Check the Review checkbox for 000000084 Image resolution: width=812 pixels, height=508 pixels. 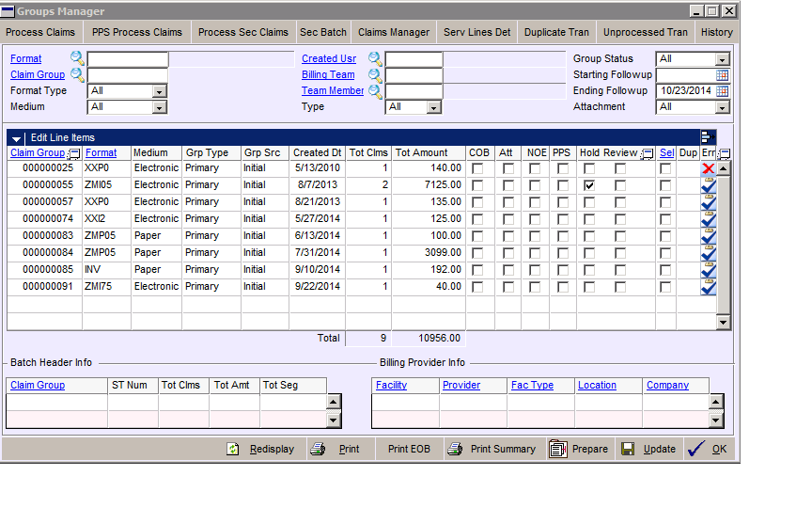pos(620,253)
